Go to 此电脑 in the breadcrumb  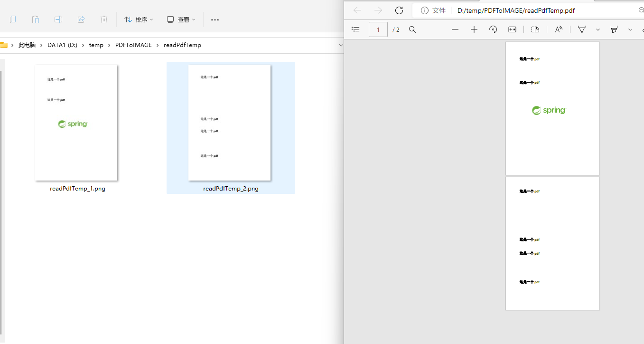27,45
